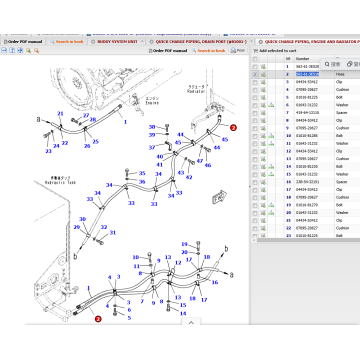This screenshot has height=360, width=360.
Task: Click callout number 21 in diagram
Action: pyautogui.click(x=60, y=114)
